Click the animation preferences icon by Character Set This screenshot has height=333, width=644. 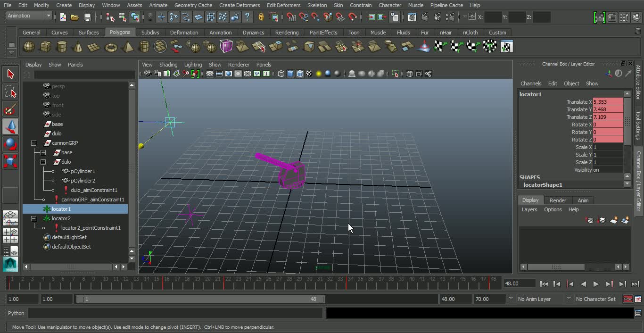pyautogui.click(x=638, y=299)
